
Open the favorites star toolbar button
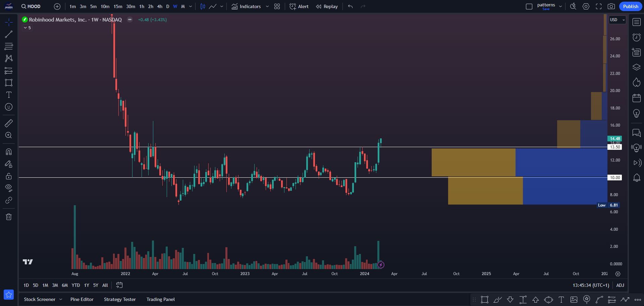tap(9, 295)
